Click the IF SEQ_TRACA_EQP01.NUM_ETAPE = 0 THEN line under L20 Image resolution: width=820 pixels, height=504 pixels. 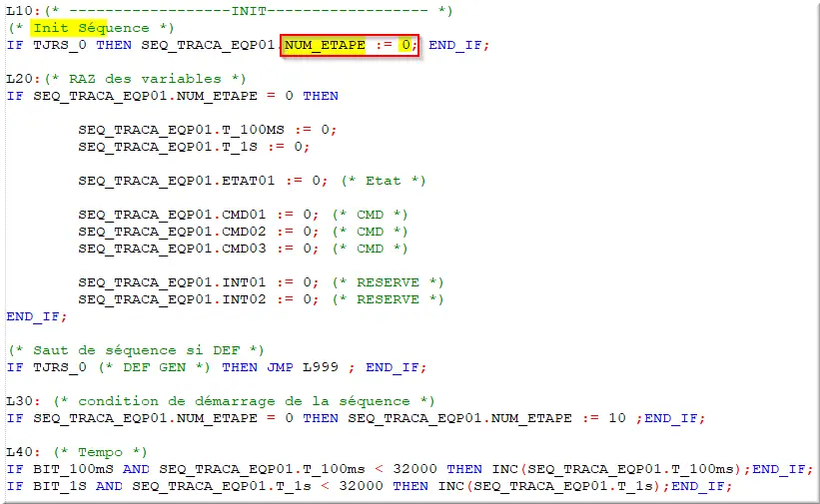pos(173,96)
